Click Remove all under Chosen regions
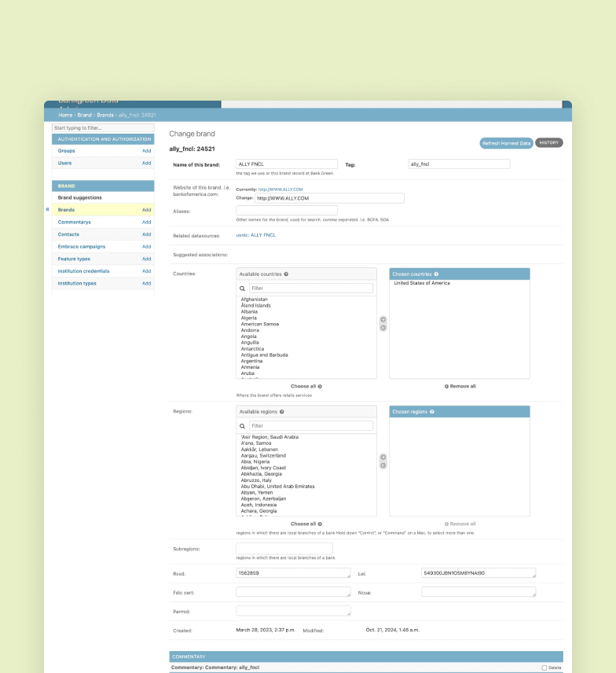Image resolution: width=616 pixels, height=673 pixels. click(x=460, y=524)
